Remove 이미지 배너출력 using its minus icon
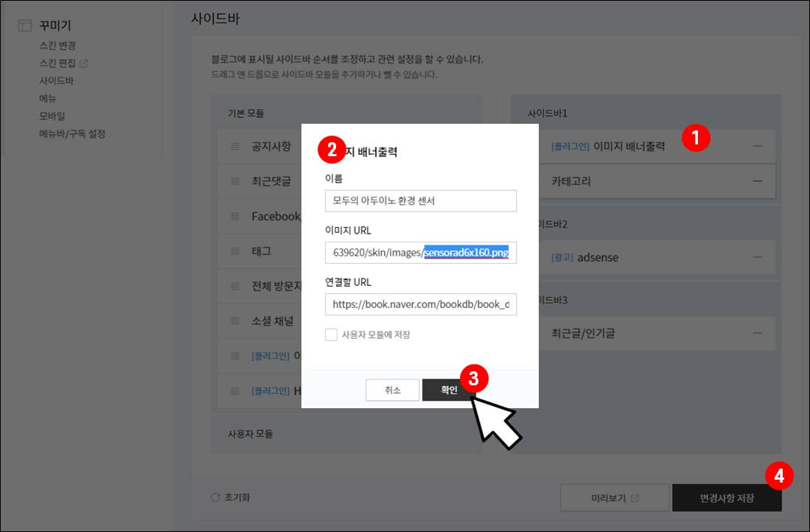The width and height of the screenshot is (810, 532). [759, 146]
